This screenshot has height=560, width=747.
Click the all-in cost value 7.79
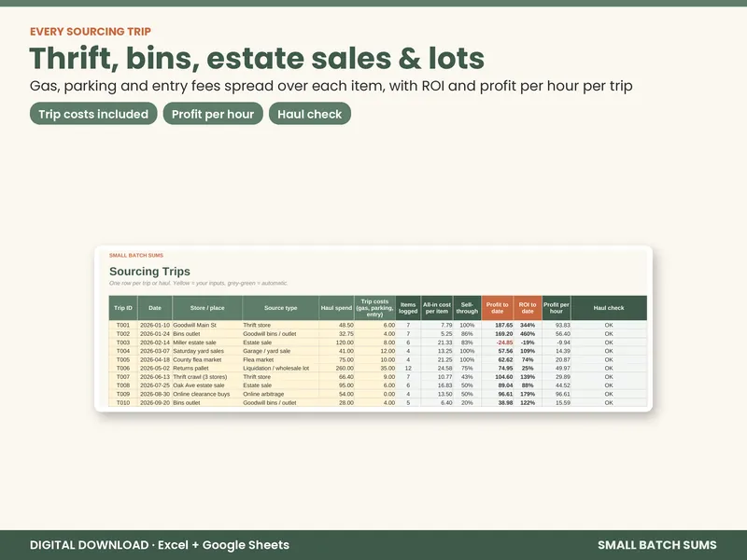click(437, 325)
